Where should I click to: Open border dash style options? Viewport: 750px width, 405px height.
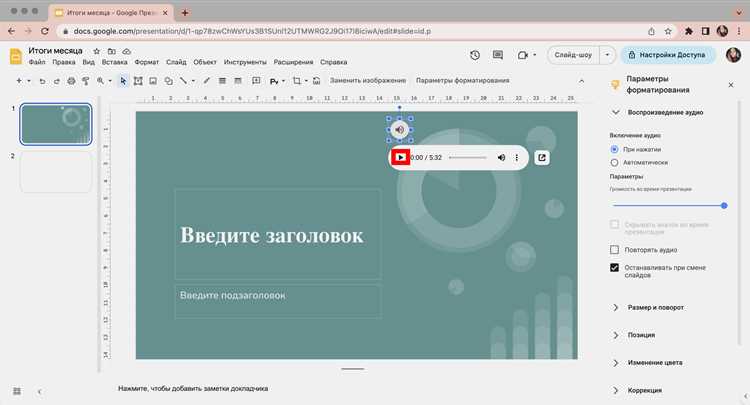point(238,81)
